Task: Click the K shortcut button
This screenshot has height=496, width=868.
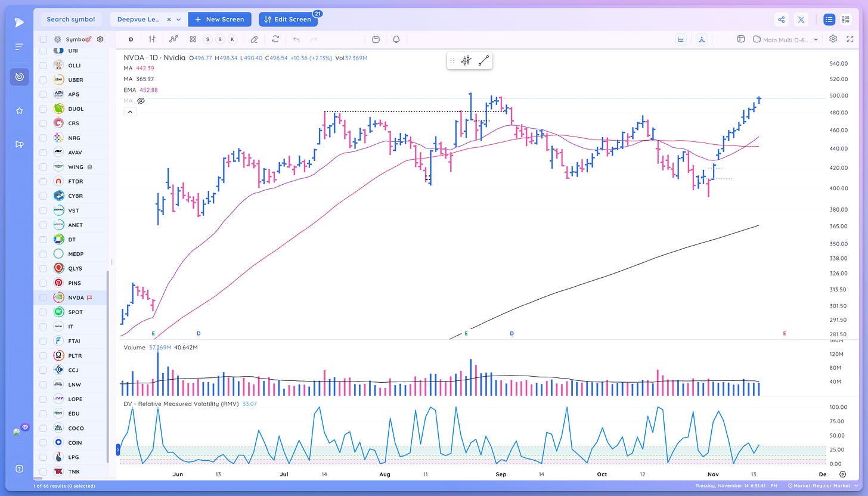Action: (232, 39)
